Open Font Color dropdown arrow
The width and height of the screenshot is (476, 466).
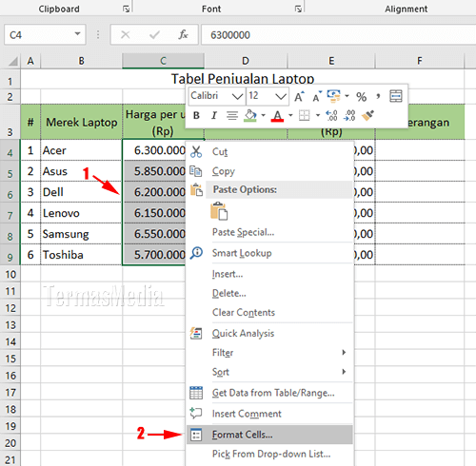[x=290, y=115]
